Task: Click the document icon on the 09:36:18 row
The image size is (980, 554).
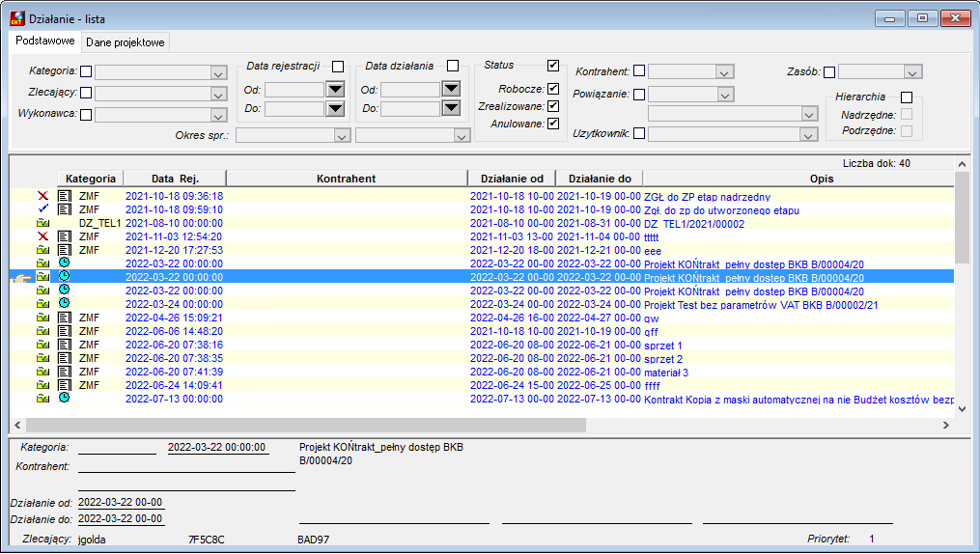Action: click(x=65, y=196)
